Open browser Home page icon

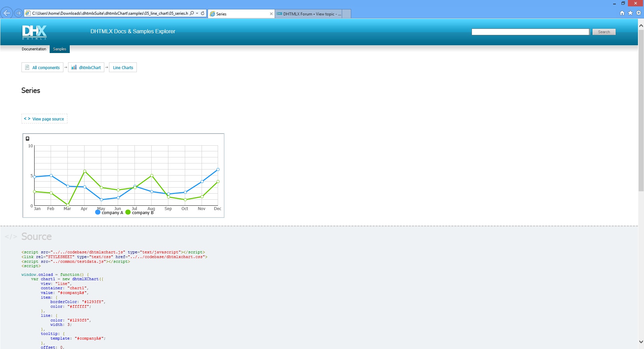(x=622, y=13)
